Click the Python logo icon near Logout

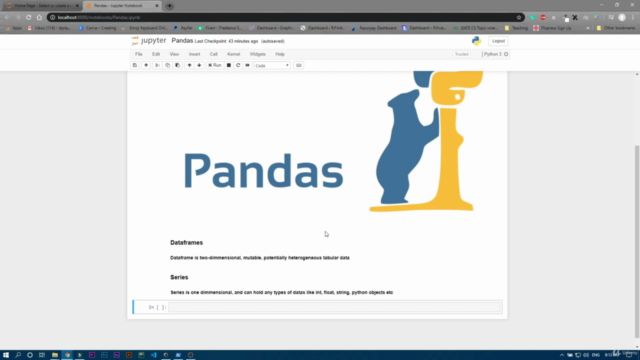476,41
